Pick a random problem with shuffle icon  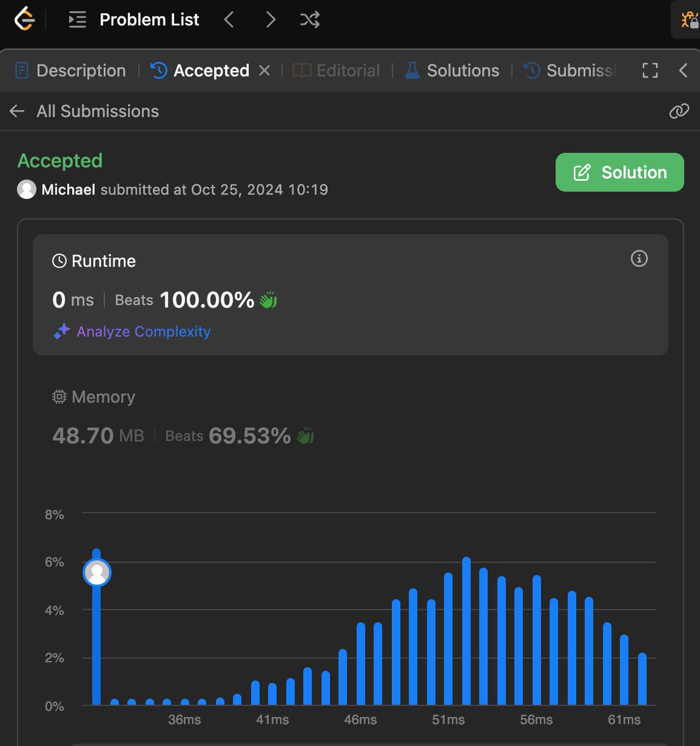click(x=309, y=19)
